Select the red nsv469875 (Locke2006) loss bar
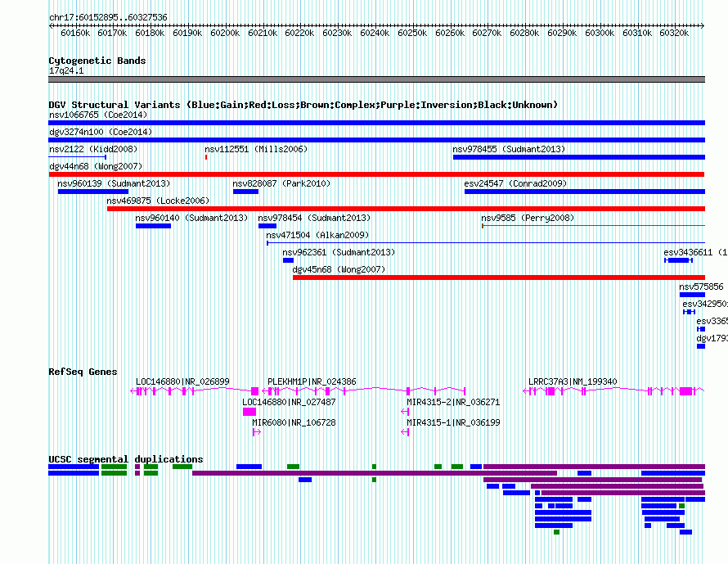This screenshot has width=728, height=564. tap(406, 209)
